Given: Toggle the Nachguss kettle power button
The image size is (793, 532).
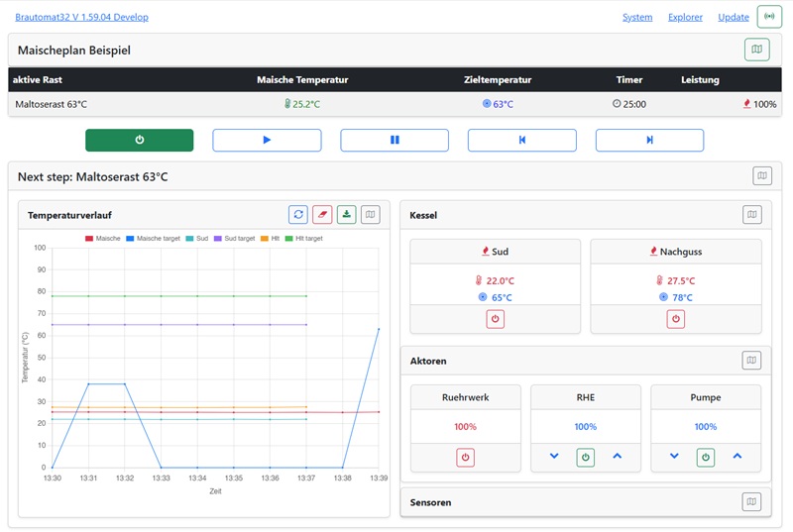Looking at the screenshot, I should click(676, 319).
